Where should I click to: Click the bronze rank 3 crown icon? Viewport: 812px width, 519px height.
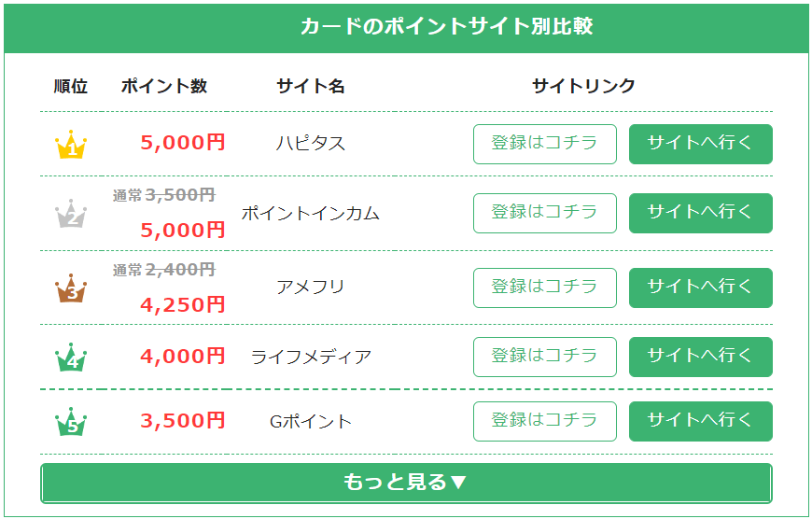click(71, 288)
